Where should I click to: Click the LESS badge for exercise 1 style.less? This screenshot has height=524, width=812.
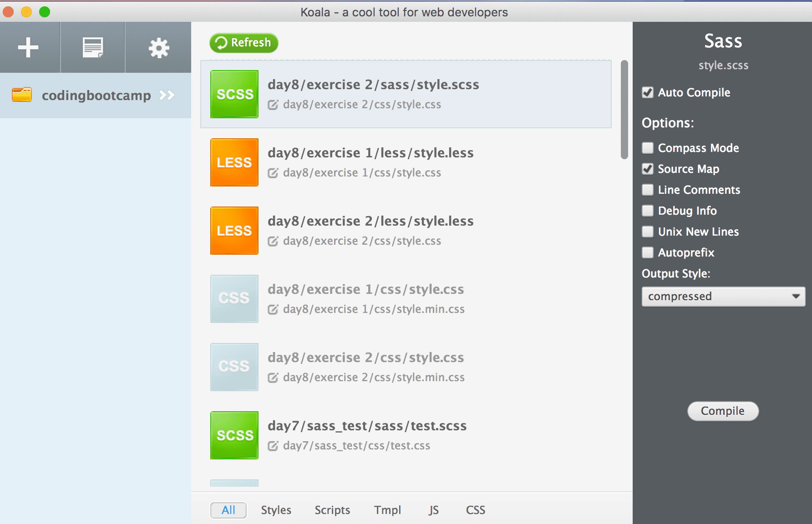[234, 162]
